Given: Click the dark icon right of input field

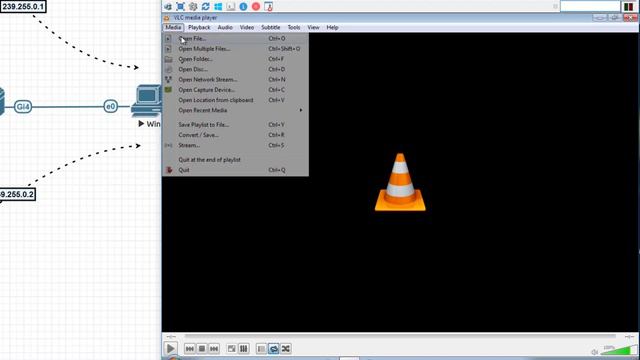Looking at the screenshot, I should (x=629, y=7).
